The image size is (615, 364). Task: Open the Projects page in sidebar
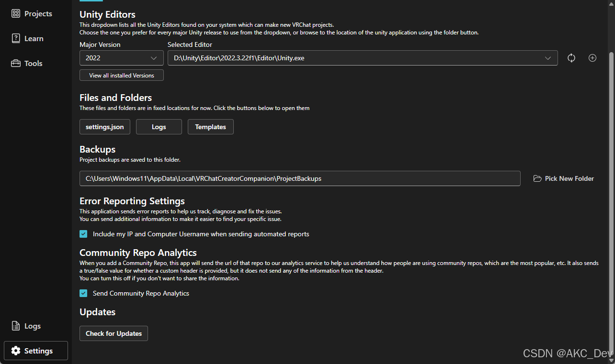[x=36, y=14]
